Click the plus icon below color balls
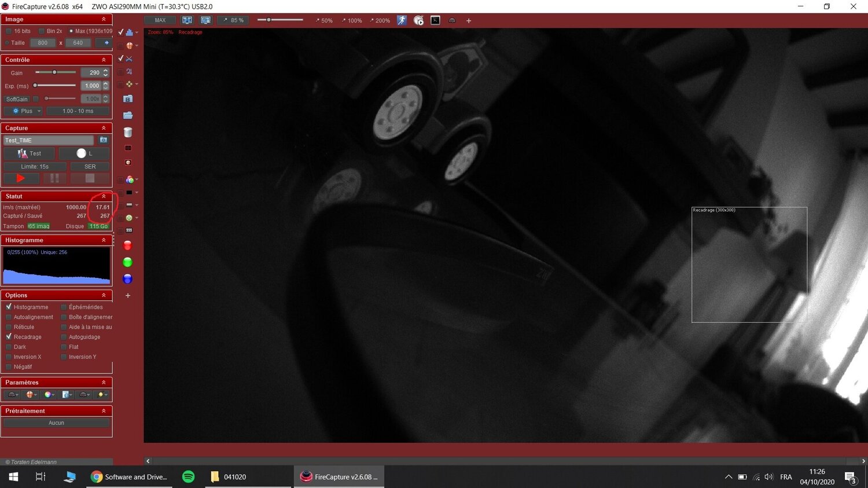This screenshot has height=488, width=868. [128, 295]
